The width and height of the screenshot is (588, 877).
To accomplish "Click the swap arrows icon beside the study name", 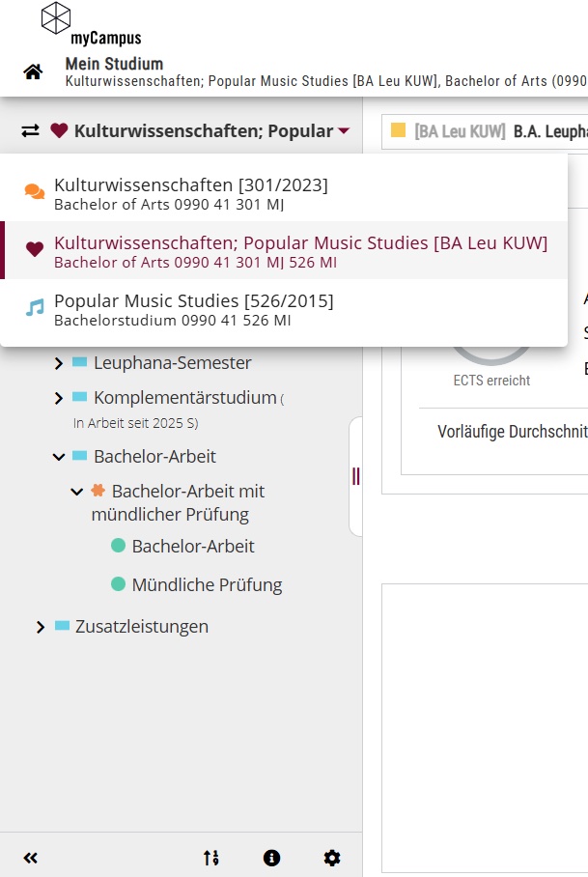I will 31,130.
